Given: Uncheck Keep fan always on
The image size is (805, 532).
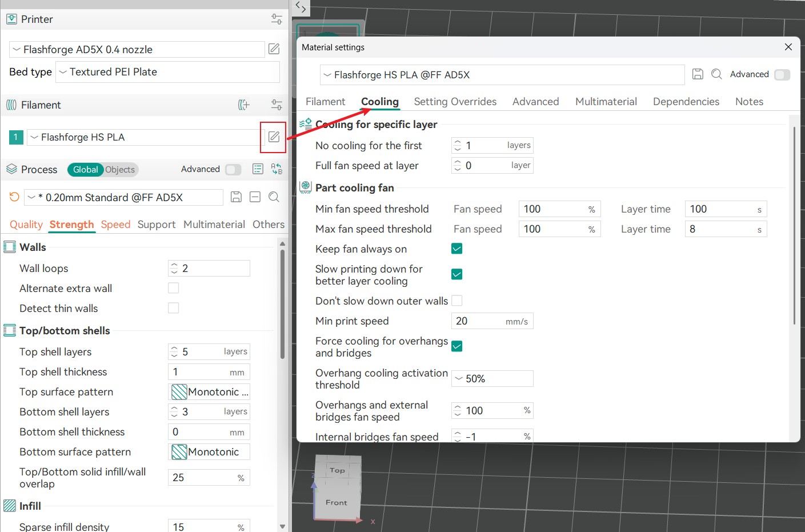Looking at the screenshot, I should (x=456, y=249).
